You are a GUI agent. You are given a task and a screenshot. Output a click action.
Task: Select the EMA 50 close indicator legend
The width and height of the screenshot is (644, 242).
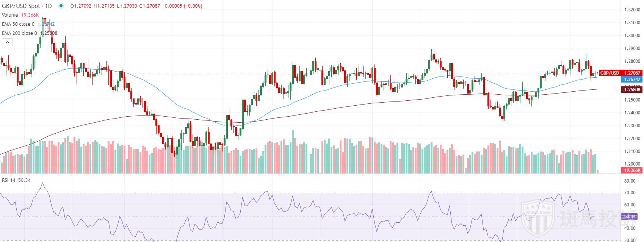tap(18, 24)
